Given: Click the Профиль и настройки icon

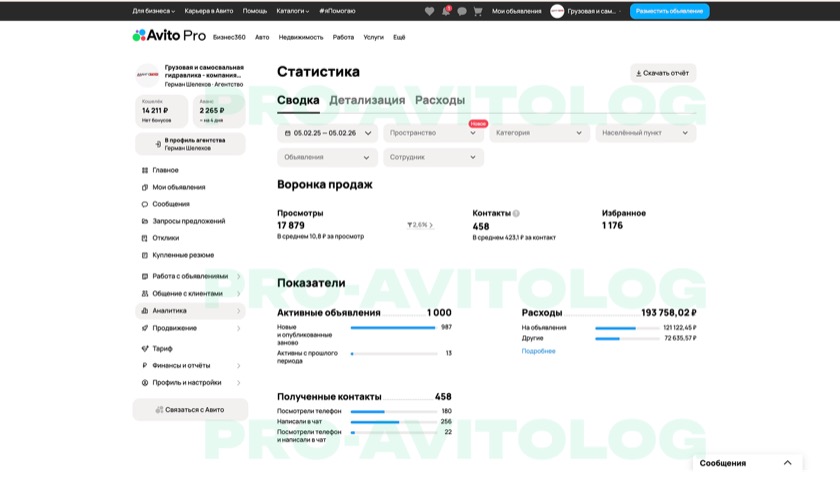Looking at the screenshot, I should click(x=145, y=383).
